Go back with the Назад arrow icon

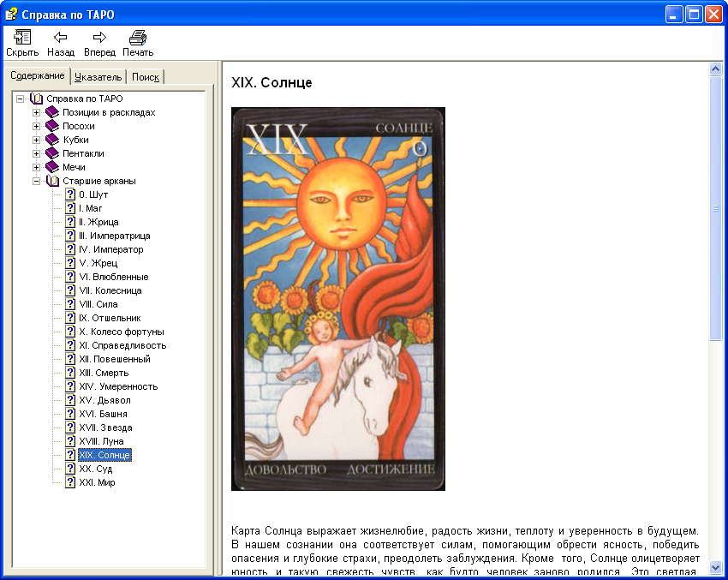coord(60,38)
